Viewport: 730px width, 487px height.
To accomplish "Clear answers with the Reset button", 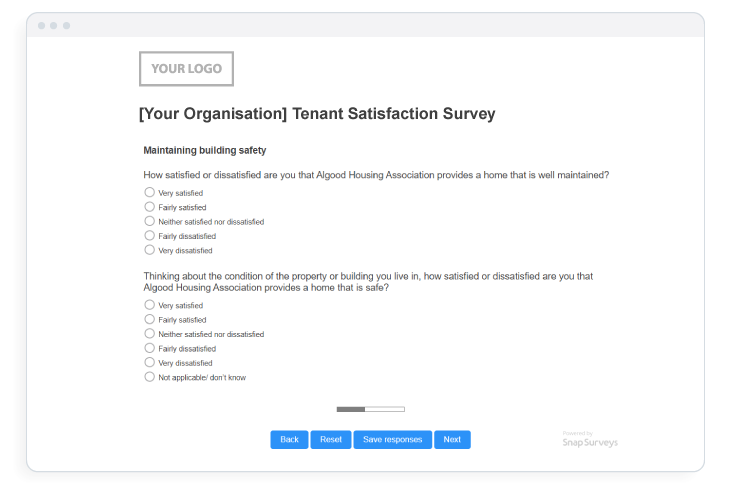I will point(331,440).
